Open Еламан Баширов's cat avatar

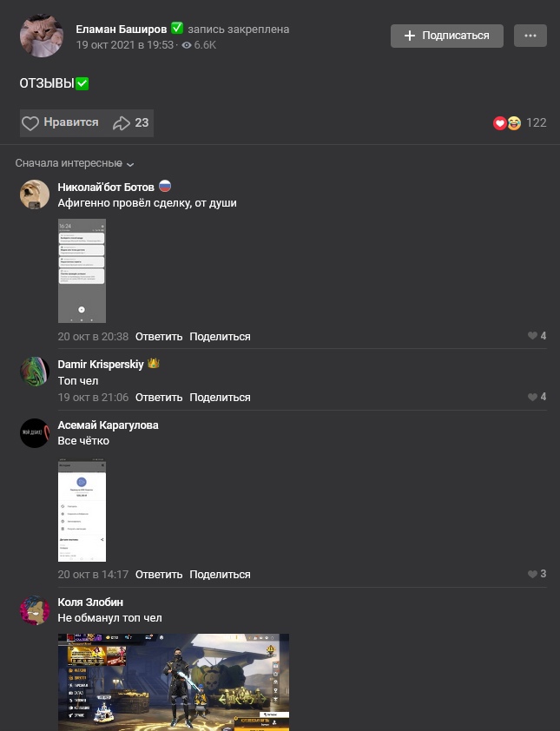(x=42, y=36)
